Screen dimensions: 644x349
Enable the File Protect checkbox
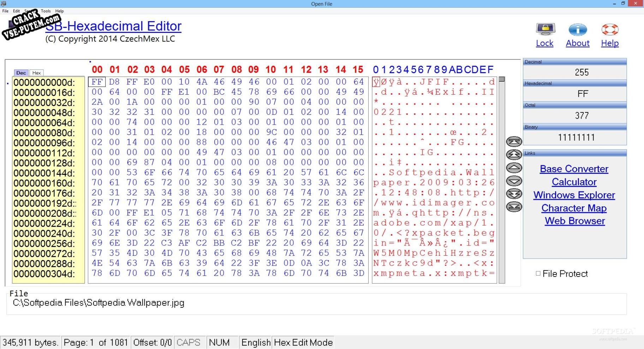(538, 273)
